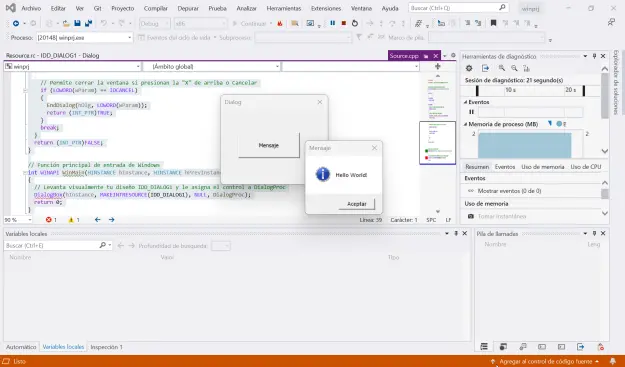
Task: Toggle auto-hide pin on Variables locales panel
Action: click(x=456, y=234)
